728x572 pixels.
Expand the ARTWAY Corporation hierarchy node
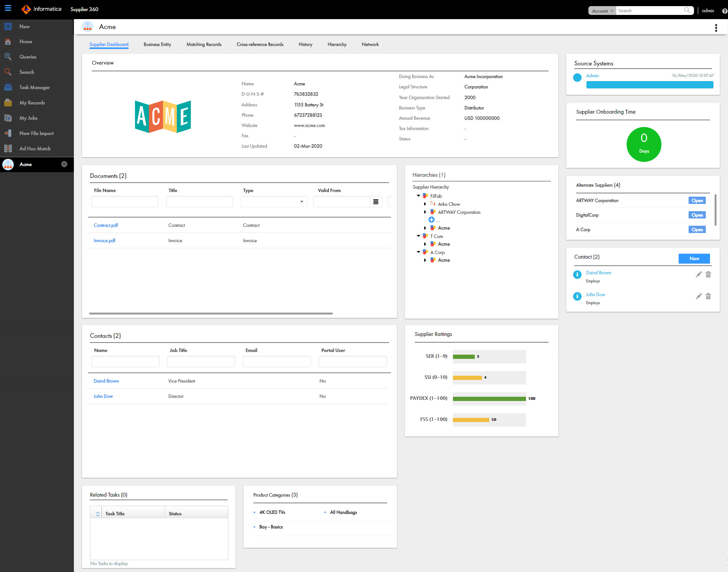425,212
